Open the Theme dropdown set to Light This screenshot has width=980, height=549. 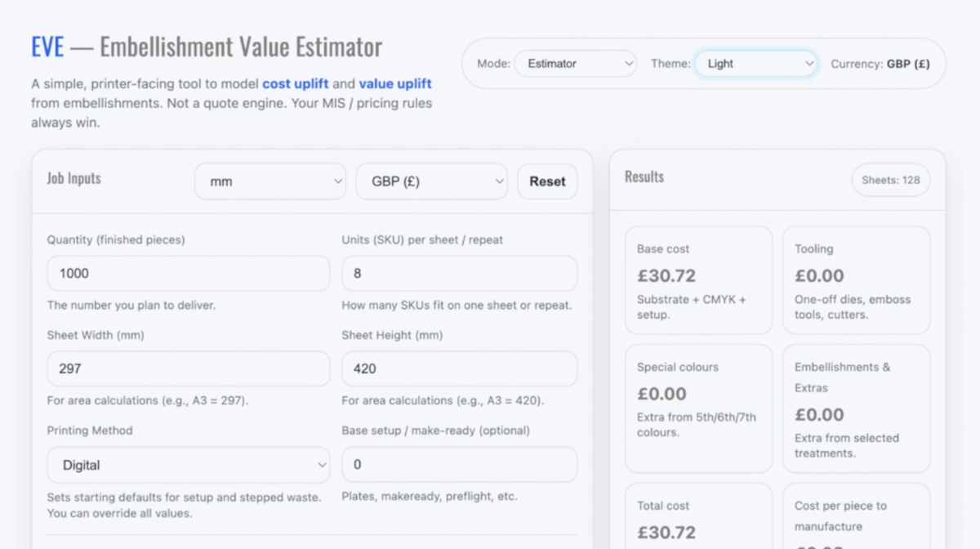click(755, 64)
